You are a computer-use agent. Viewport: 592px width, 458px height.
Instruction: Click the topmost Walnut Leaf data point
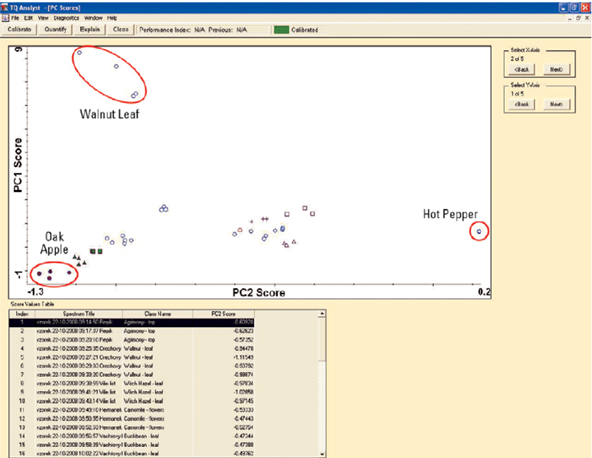pos(80,52)
